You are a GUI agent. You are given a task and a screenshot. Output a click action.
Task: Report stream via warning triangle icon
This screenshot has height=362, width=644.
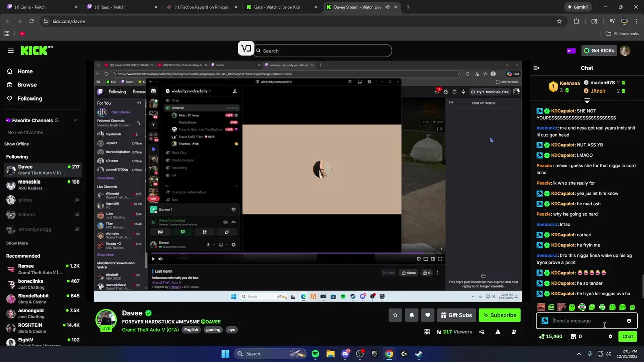[x=498, y=332]
